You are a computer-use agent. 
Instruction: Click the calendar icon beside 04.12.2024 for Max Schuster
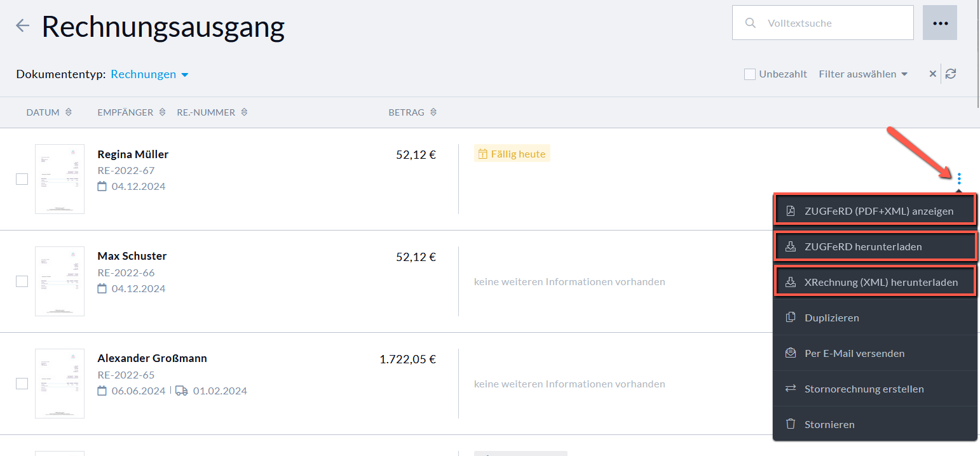point(102,288)
